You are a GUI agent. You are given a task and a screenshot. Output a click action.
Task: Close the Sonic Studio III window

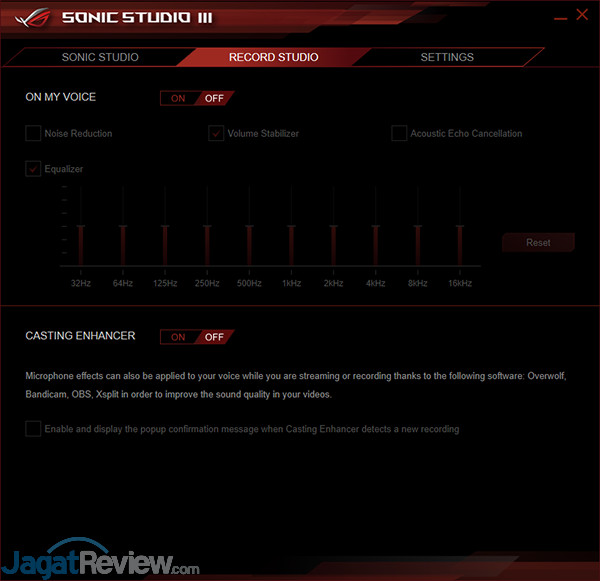click(x=582, y=15)
